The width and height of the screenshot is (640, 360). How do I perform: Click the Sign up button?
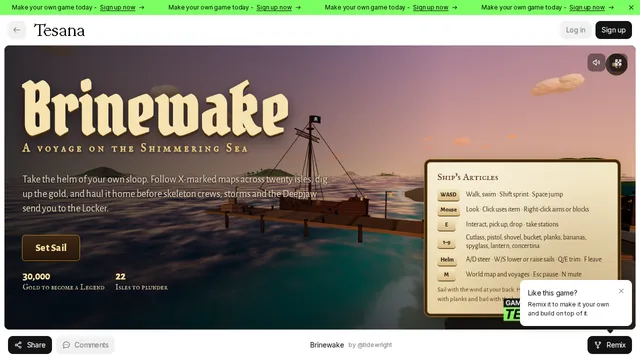[613, 30]
